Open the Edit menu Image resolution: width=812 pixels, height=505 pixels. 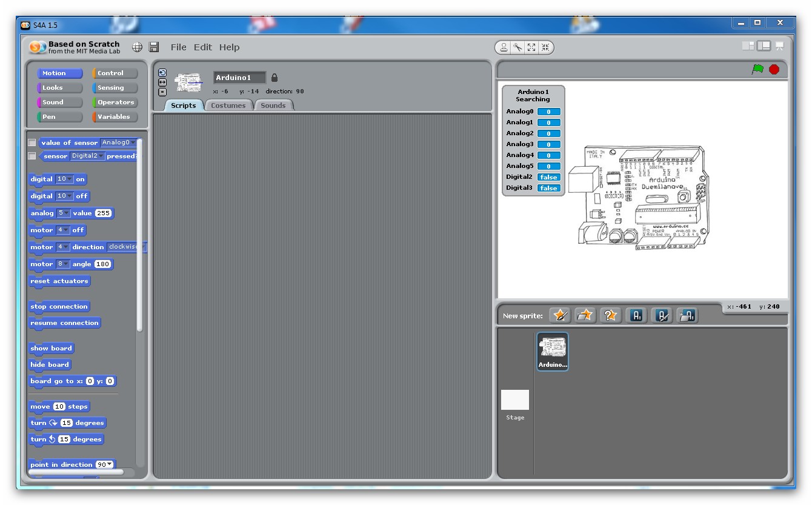(x=203, y=47)
